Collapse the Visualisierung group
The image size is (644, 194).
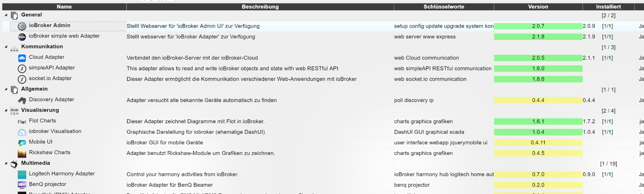click(x=6, y=111)
